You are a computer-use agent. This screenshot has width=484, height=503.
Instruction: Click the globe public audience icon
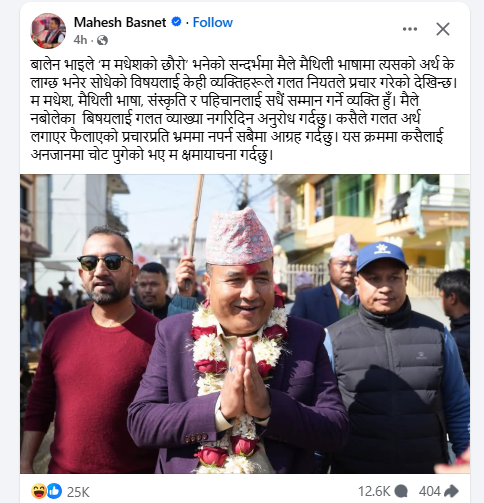102,40
